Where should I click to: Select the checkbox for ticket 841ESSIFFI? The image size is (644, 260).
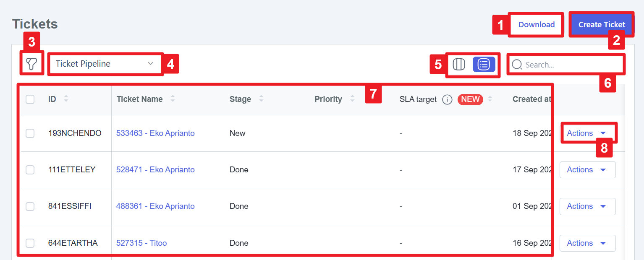pos(30,206)
